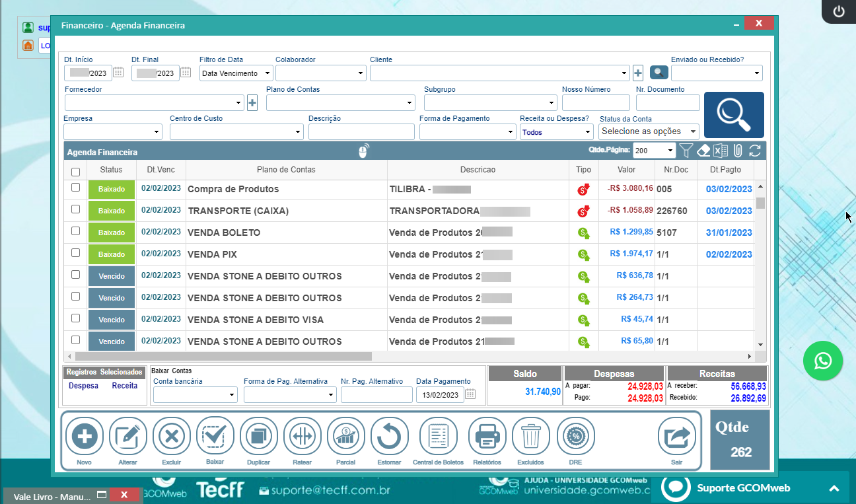
Task: Check the R$ 636,78 row checkbox
Action: pyautogui.click(x=75, y=275)
